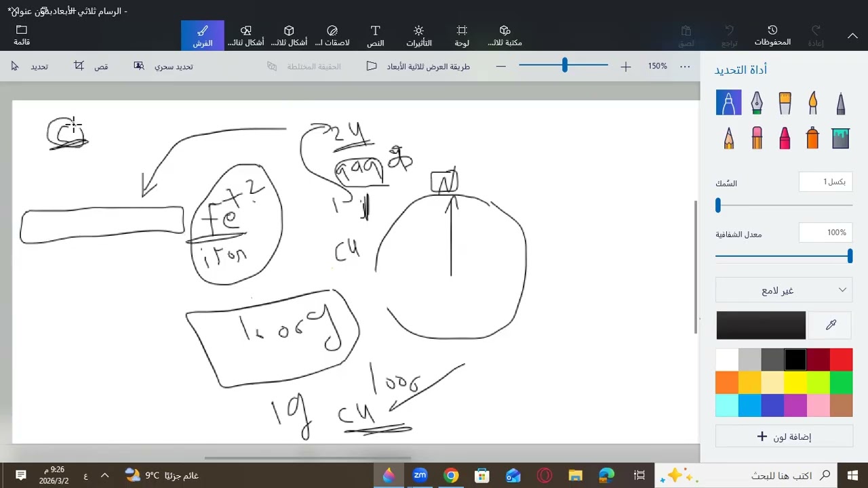Click the zoom slider handle
Image resolution: width=868 pixels, height=488 pixels.
(x=564, y=65)
